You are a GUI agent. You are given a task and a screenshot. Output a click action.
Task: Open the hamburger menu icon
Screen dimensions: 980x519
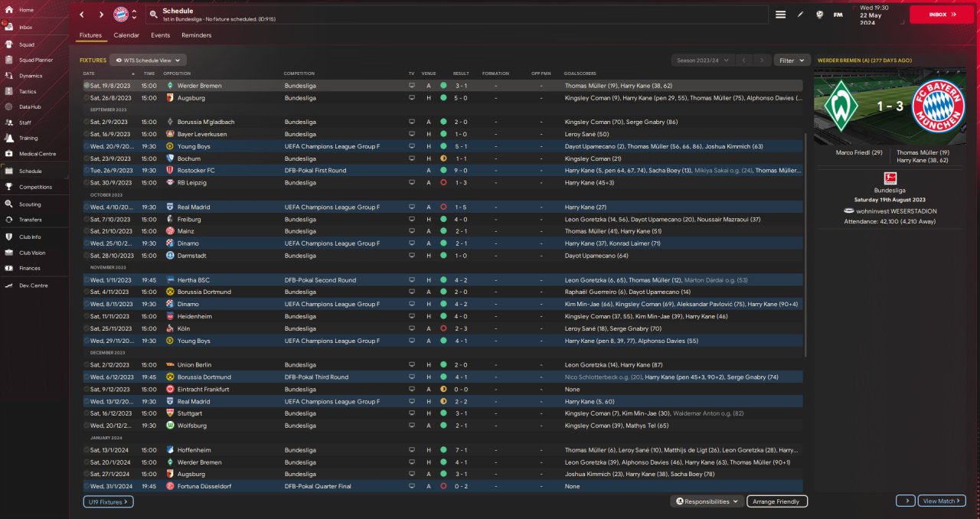point(780,15)
